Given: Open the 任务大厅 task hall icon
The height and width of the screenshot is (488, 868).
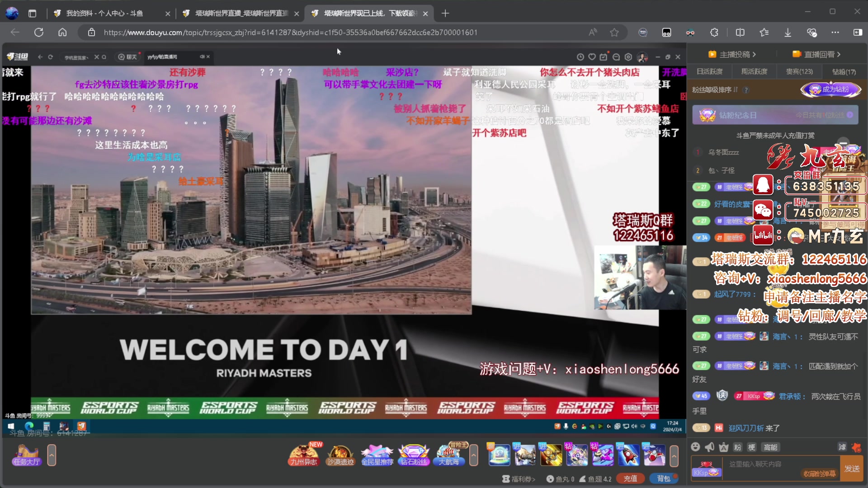Looking at the screenshot, I should (27, 455).
